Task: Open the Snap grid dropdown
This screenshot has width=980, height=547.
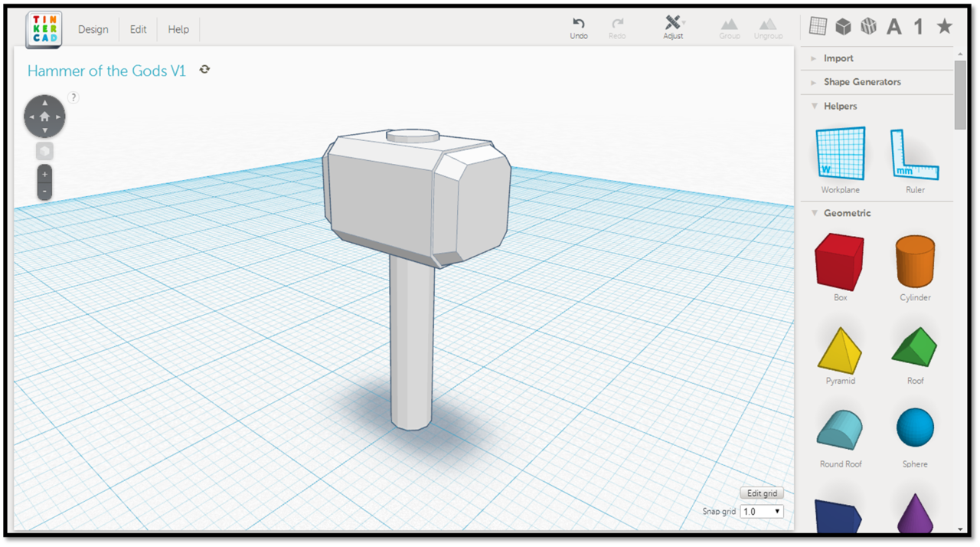Action: tap(761, 511)
